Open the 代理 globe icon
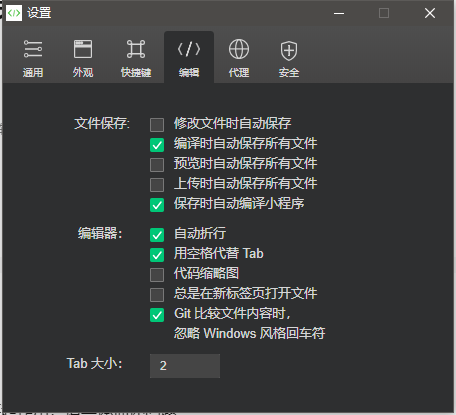The height and width of the screenshot is (415, 456). [239, 49]
